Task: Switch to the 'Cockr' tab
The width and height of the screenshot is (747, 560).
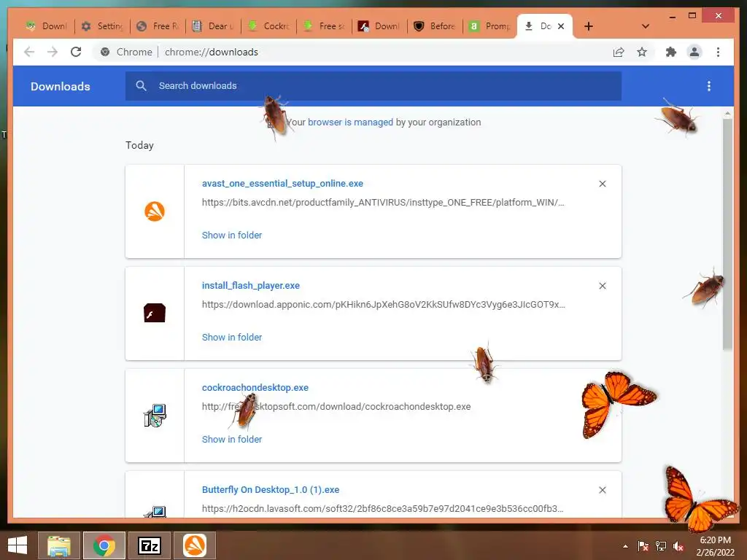Action: coord(268,26)
